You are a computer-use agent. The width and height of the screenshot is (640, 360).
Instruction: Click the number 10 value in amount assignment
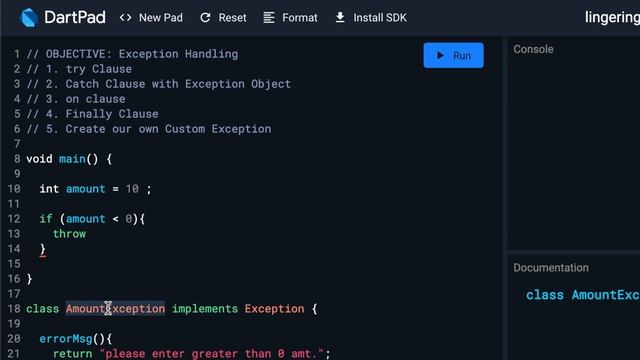(x=132, y=189)
